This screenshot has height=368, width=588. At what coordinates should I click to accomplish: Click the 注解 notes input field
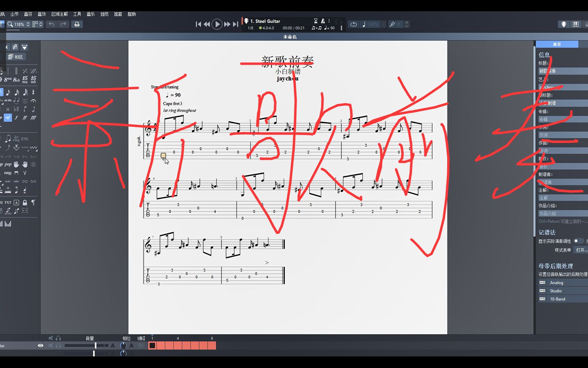point(563,198)
